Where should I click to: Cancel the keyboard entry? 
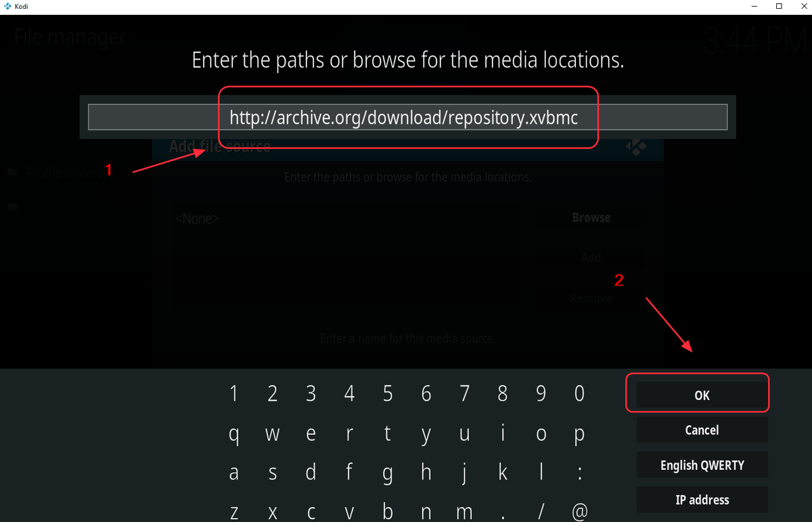pyautogui.click(x=702, y=430)
